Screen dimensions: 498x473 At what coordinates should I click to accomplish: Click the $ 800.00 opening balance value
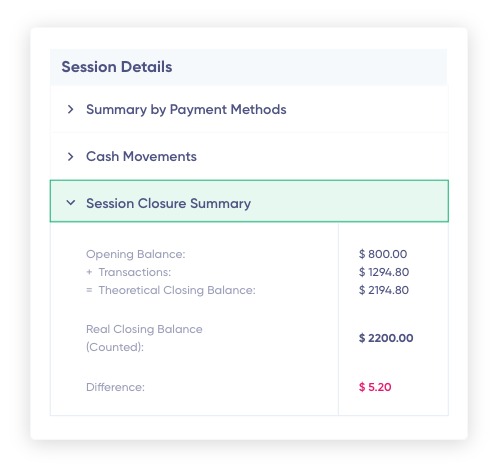(x=383, y=254)
